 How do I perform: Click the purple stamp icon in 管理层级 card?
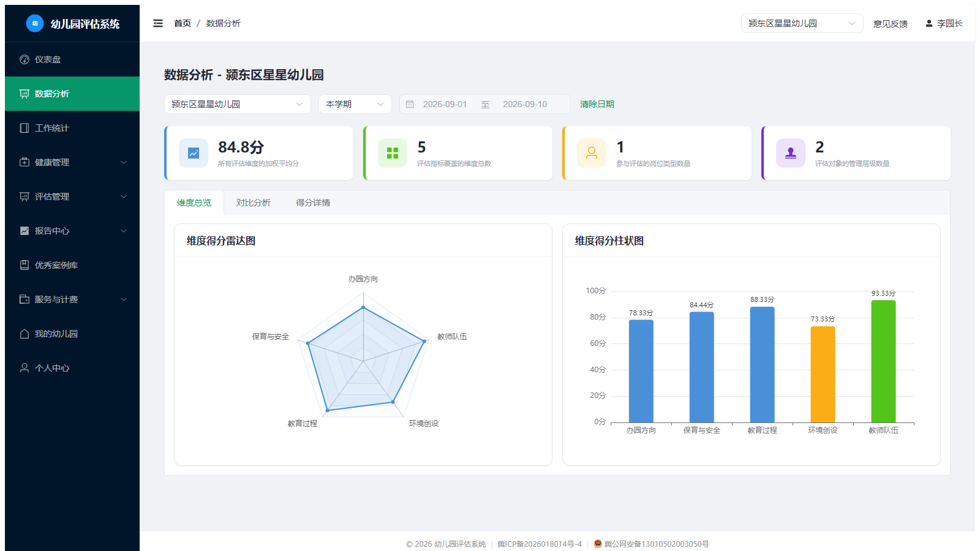click(x=791, y=153)
